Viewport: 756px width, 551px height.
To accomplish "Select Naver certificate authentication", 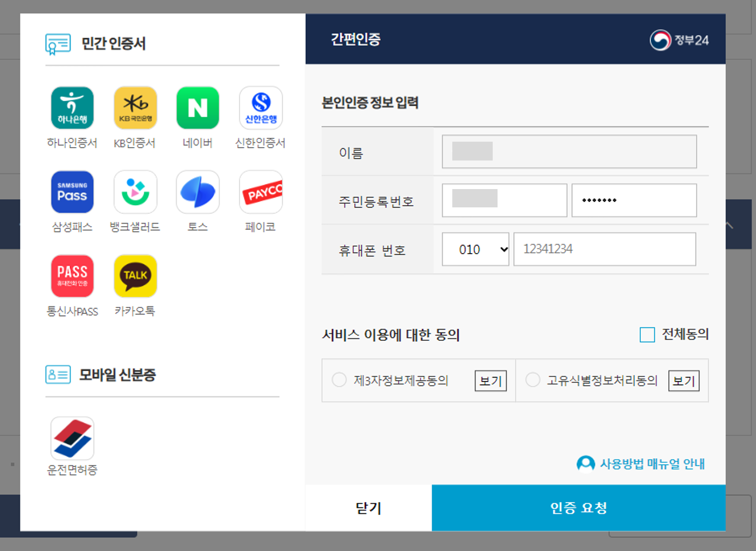I will coord(198,108).
